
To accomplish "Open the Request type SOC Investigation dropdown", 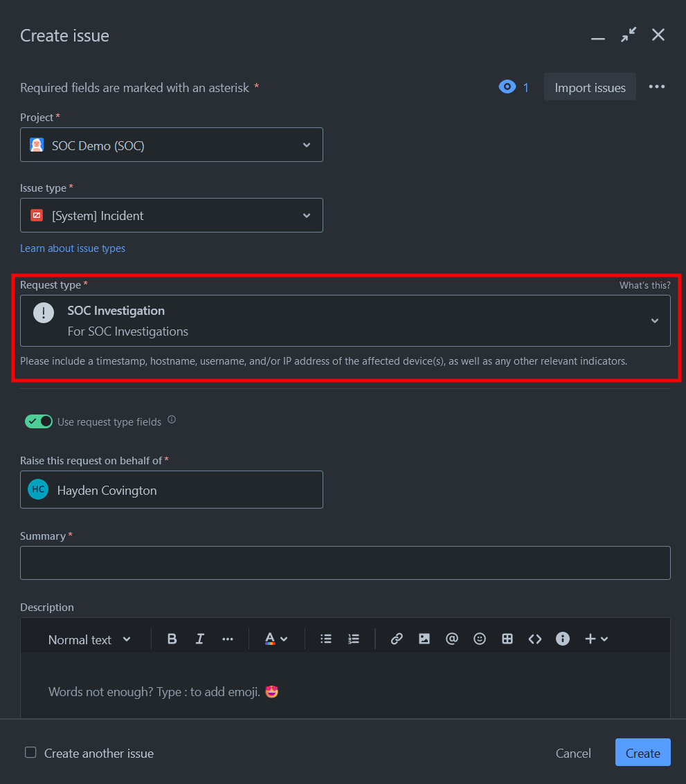I will (345, 321).
